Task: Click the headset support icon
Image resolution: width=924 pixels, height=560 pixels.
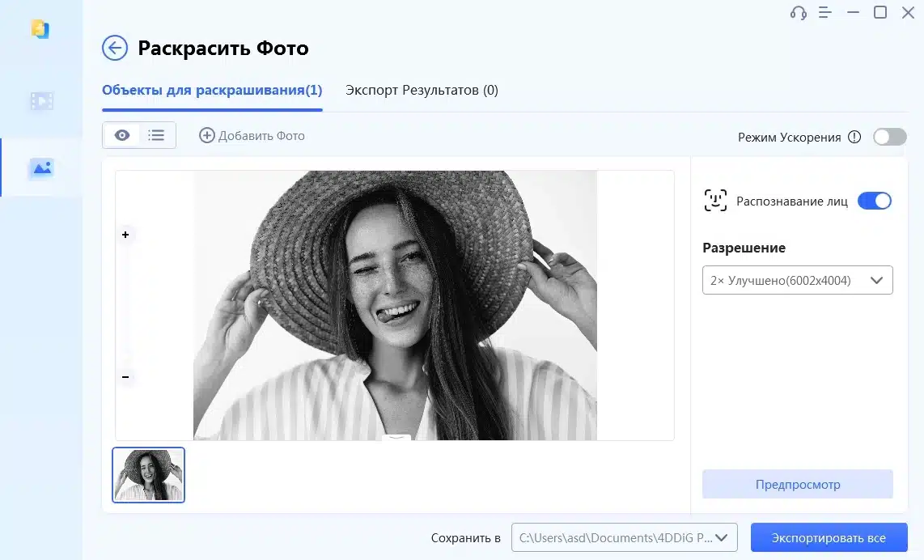Action: point(799,13)
